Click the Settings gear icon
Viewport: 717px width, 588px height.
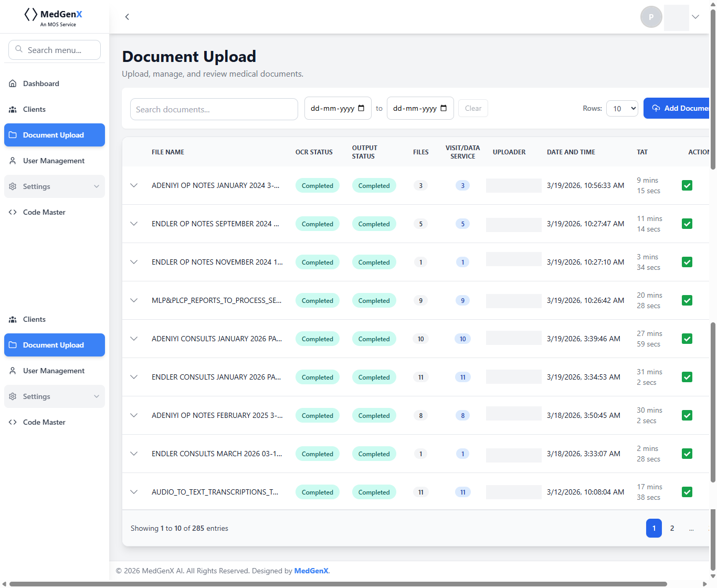pos(13,186)
